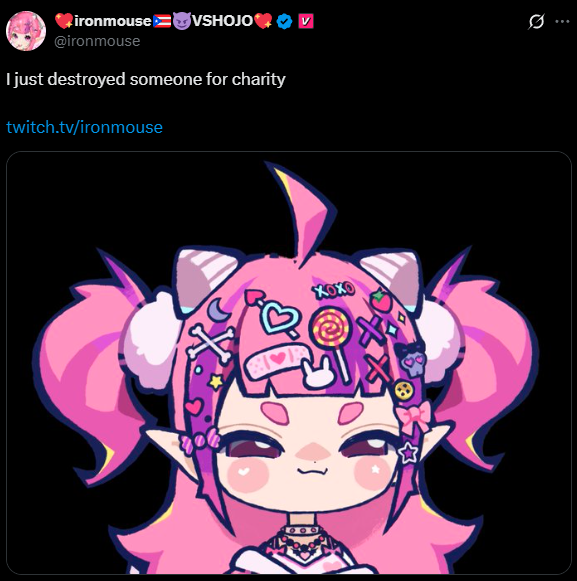Click the sparkling heart after VSHOJO

[263, 21]
